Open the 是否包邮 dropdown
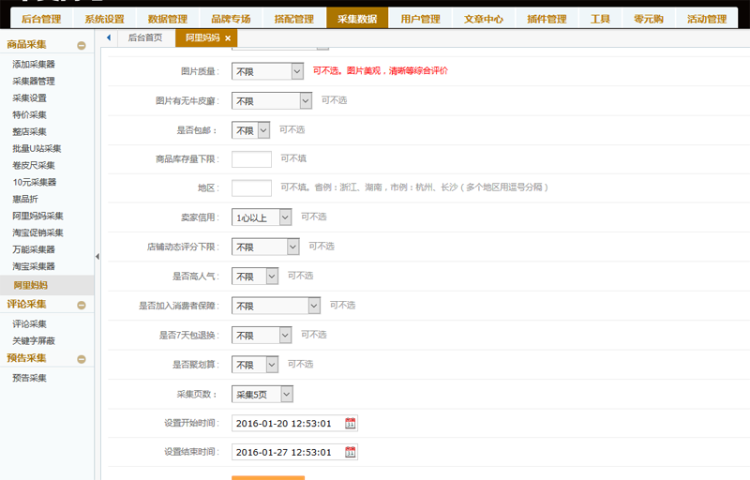 (251, 130)
